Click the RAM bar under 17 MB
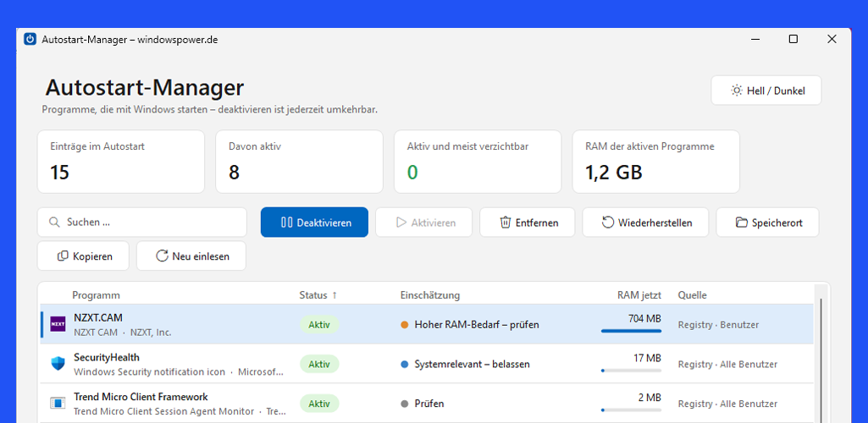 coord(631,371)
